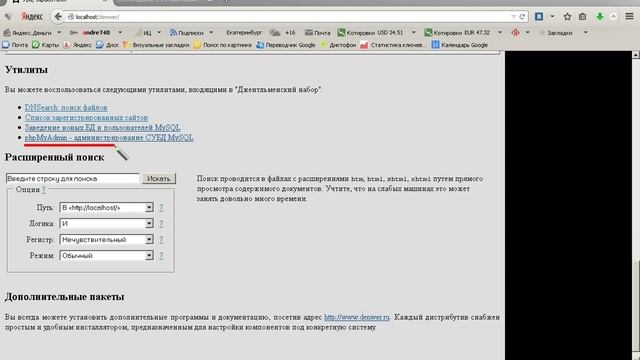
Task: Open DNSearch: поиск файлов link
Action: point(66,107)
